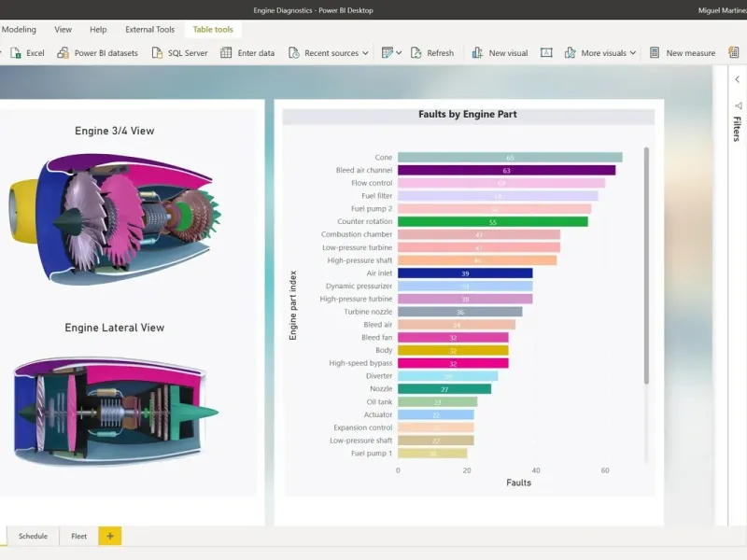Open Recent sources list
The image size is (747, 560).
(x=329, y=53)
